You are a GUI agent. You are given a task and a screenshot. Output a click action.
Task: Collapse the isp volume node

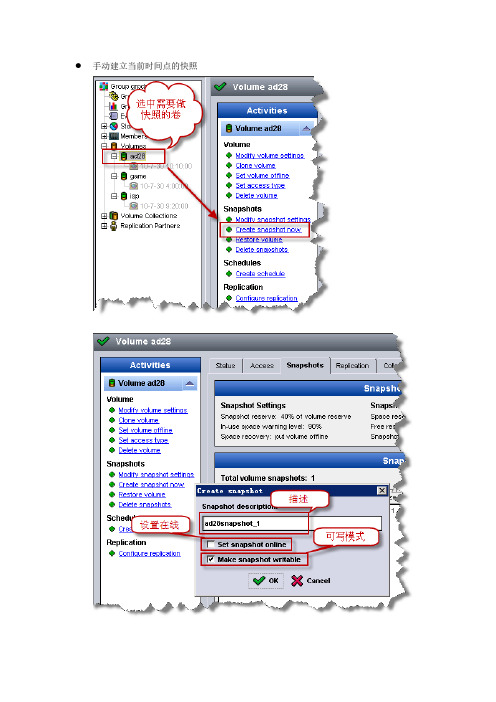(114, 196)
